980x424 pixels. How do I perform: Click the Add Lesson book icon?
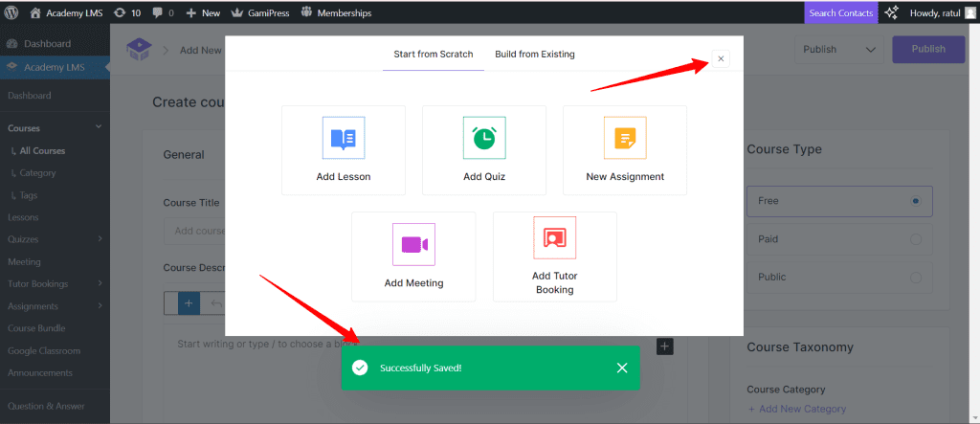point(343,138)
